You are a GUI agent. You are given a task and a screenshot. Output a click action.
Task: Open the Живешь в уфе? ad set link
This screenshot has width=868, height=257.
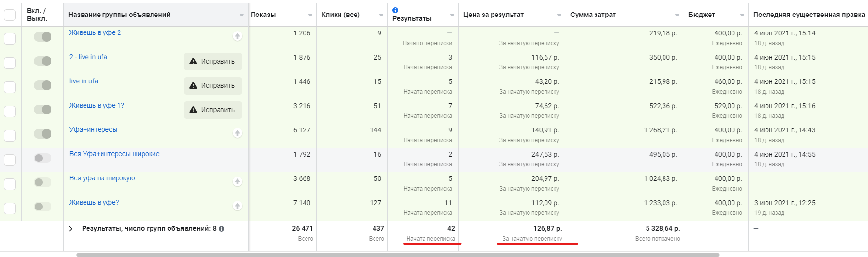click(94, 203)
